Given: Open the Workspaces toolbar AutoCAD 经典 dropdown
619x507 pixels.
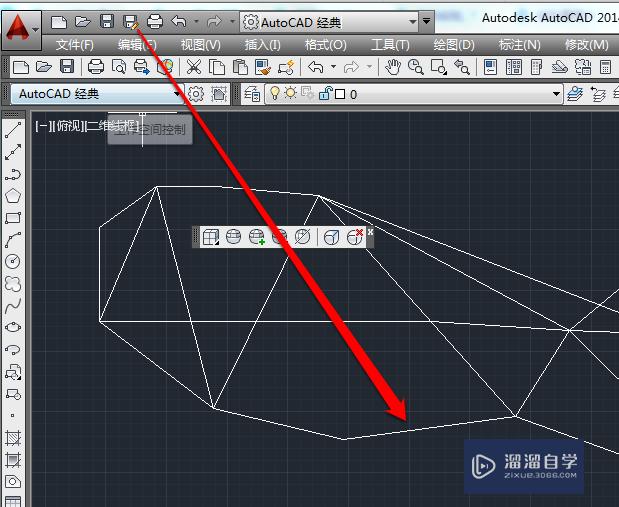Looking at the screenshot, I should pos(97,94).
